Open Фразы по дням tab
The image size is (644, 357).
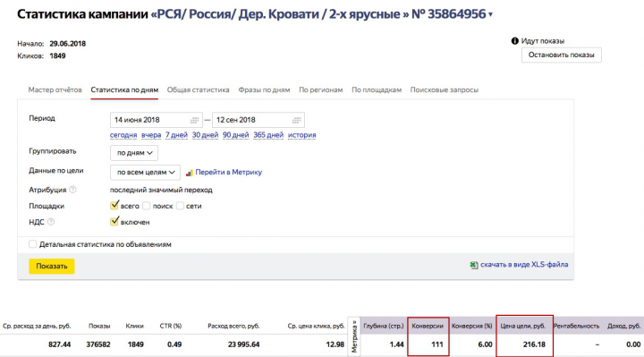click(264, 89)
